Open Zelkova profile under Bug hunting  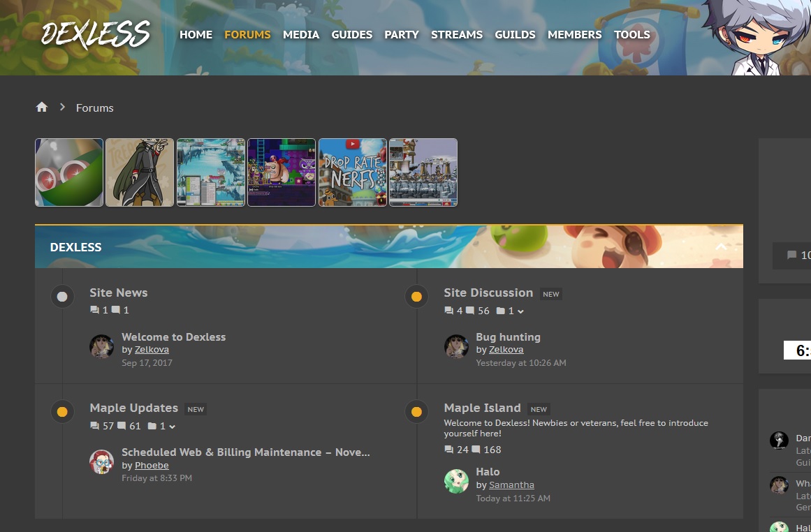(x=506, y=350)
